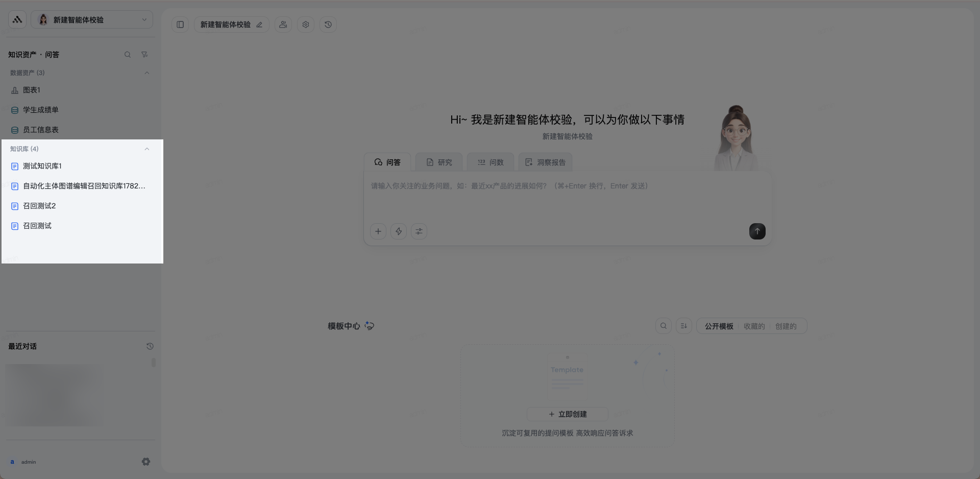Image resolution: width=980 pixels, height=479 pixels.
Task: Click the chart icon next to 图表1
Action: [x=15, y=90]
